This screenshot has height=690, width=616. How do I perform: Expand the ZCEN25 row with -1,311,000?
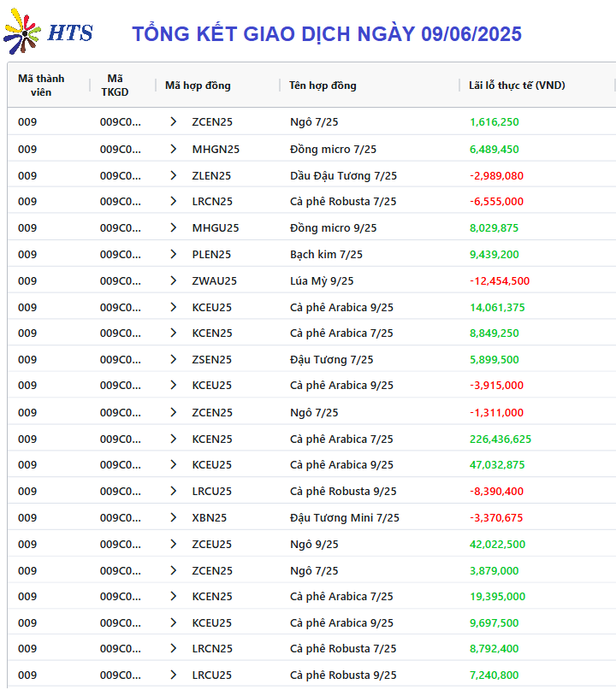tap(174, 412)
